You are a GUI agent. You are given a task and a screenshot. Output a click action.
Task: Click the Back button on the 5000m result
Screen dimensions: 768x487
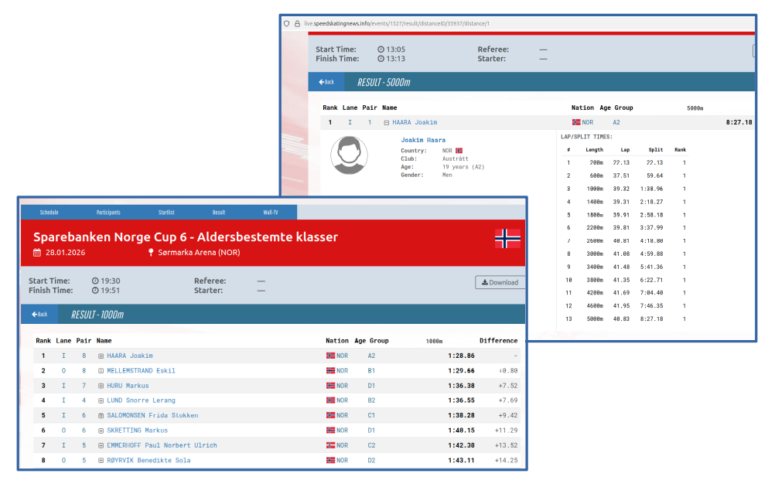click(x=325, y=82)
